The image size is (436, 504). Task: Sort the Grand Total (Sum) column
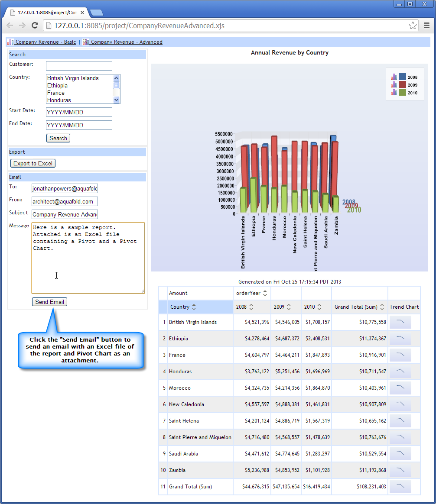(x=382, y=307)
